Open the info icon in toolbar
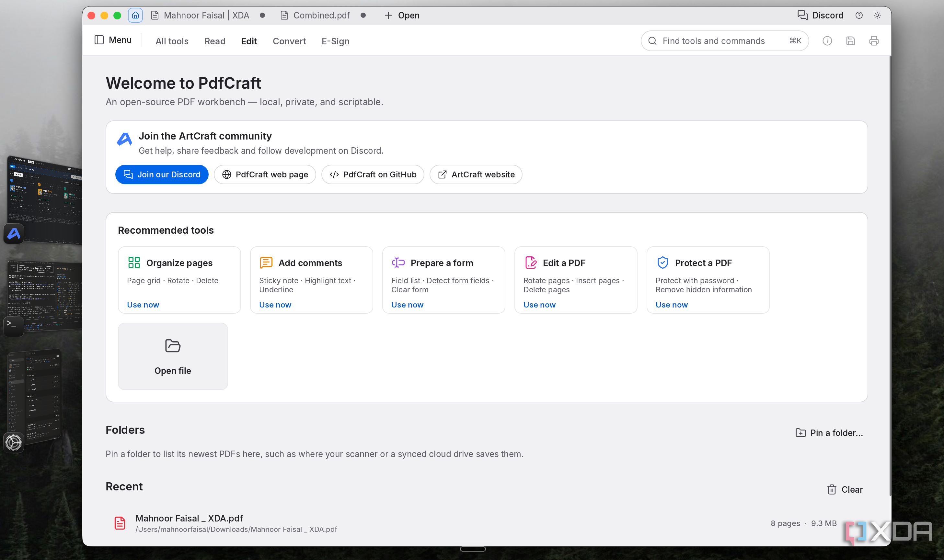This screenshot has height=560, width=944. [x=827, y=41]
